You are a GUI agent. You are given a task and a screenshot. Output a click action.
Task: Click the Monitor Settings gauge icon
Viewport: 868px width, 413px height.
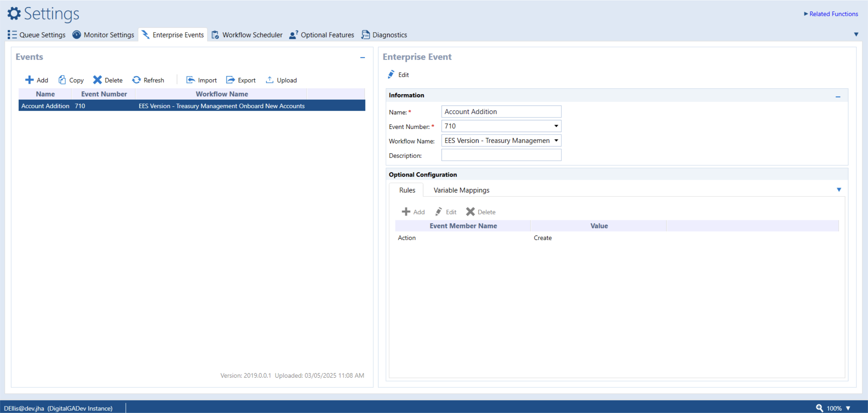coord(77,35)
